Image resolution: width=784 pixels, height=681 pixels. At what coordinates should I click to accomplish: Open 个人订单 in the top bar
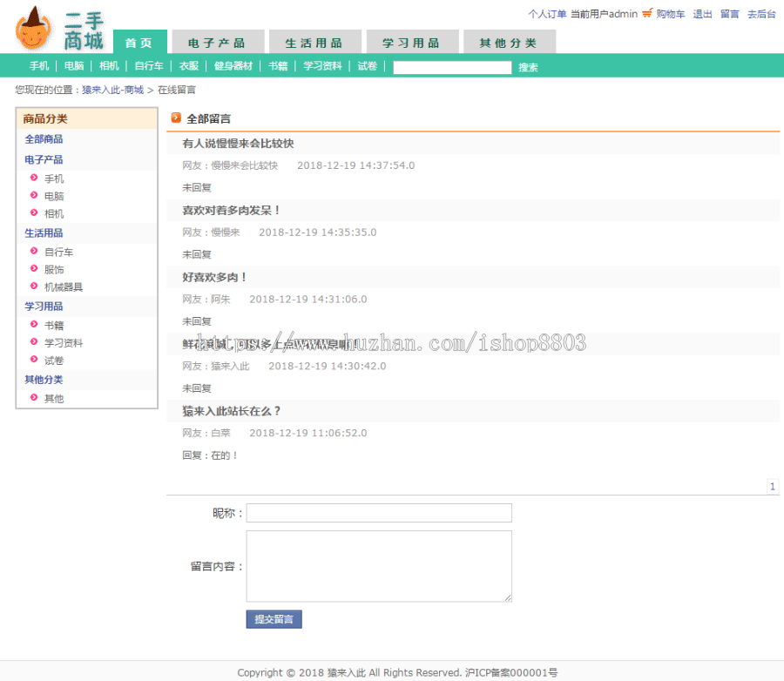point(547,14)
